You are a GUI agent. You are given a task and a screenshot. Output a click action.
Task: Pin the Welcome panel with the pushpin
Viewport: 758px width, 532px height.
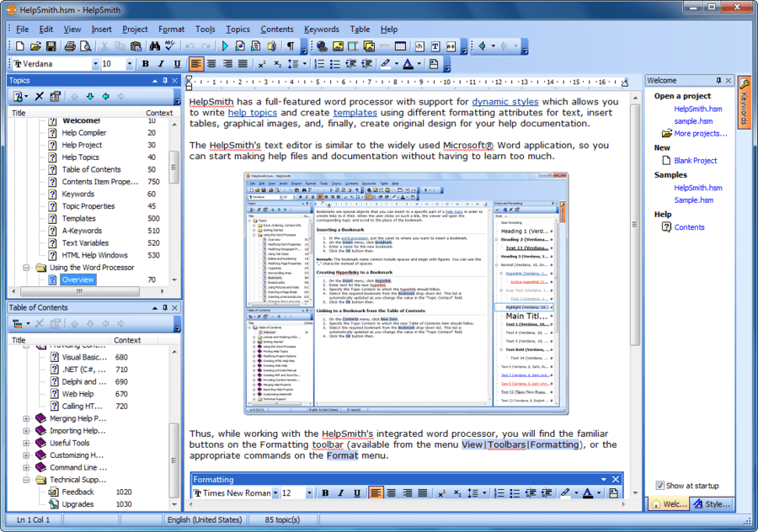(718, 81)
